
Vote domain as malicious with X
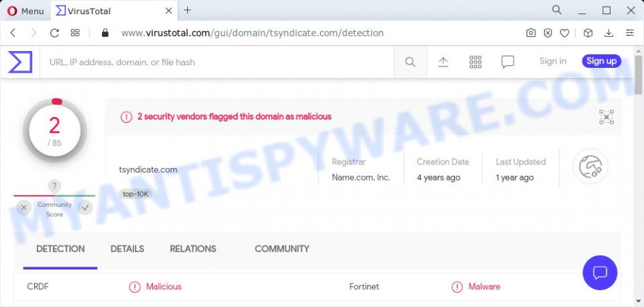point(24,208)
